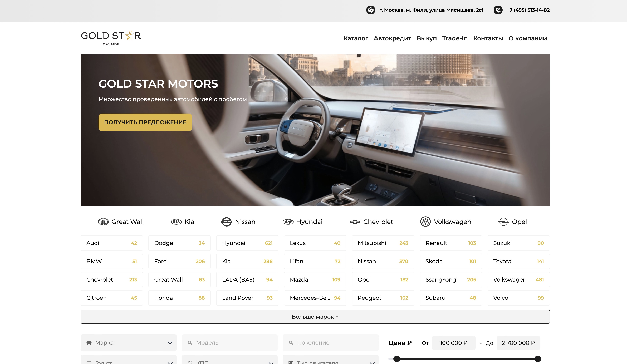Image resolution: width=627 pixels, height=364 pixels.
Task: Open the Audi brand tile
Action: (112, 243)
